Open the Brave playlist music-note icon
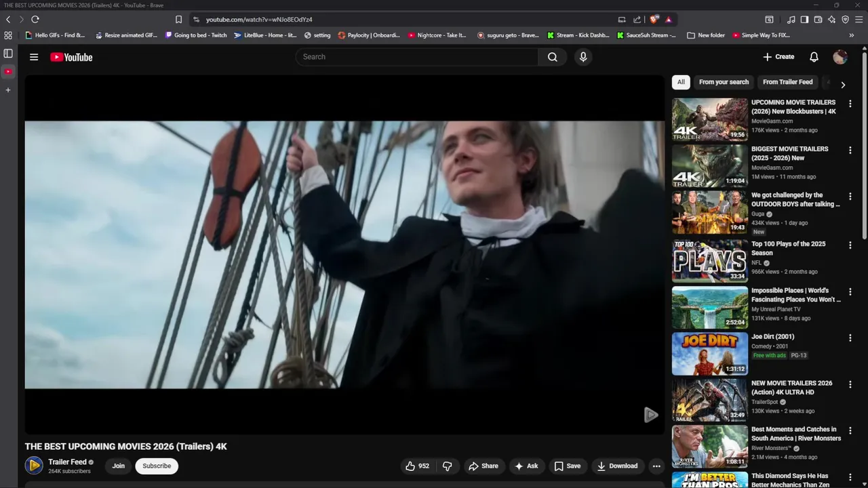The image size is (868, 488). (x=791, y=20)
